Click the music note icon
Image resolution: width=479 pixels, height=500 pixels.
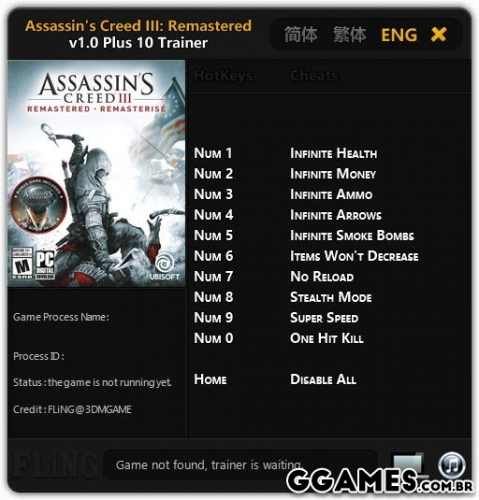(x=452, y=464)
